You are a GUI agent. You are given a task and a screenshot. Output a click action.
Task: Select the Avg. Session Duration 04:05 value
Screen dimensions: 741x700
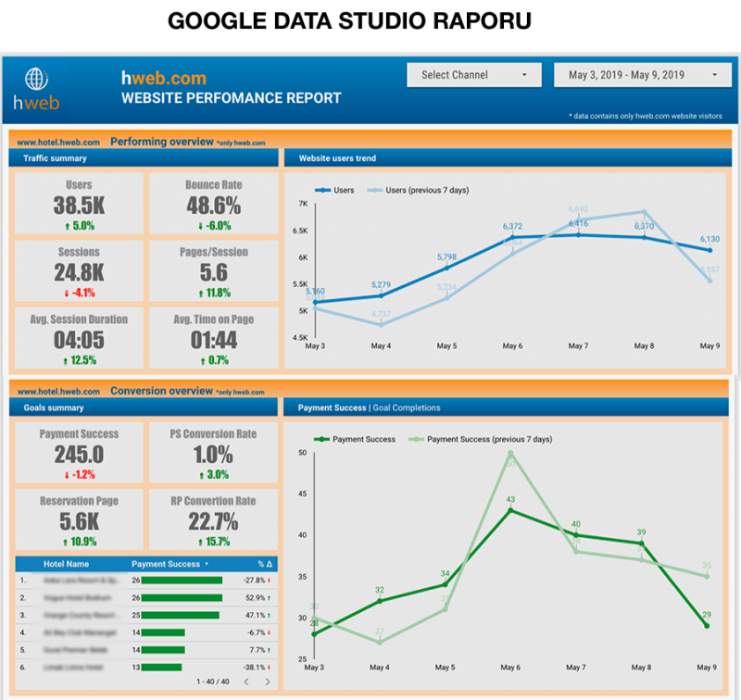click(x=79, y=340)
